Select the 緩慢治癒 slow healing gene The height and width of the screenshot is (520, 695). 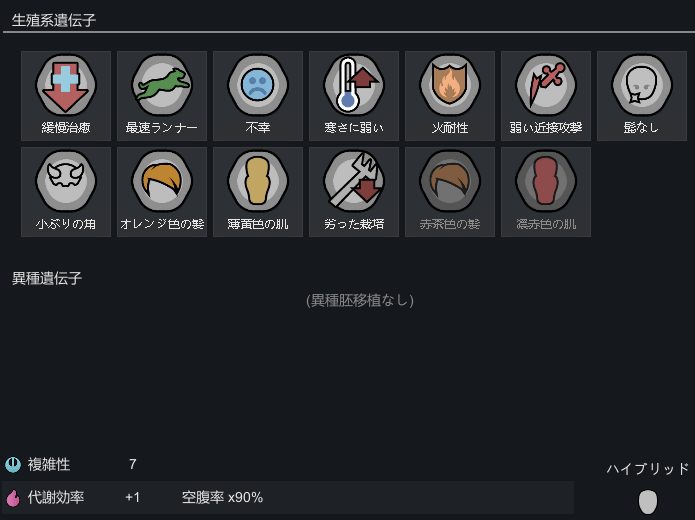66,96
